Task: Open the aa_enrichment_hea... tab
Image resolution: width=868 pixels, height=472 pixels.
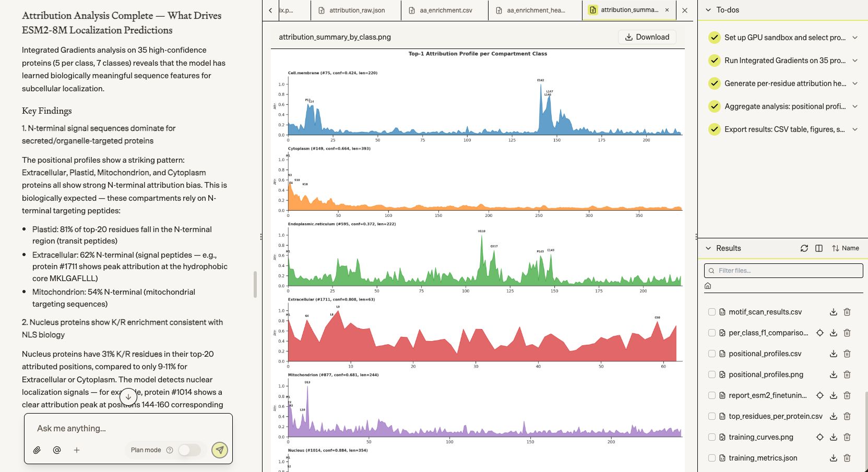Action: (535, 10)
